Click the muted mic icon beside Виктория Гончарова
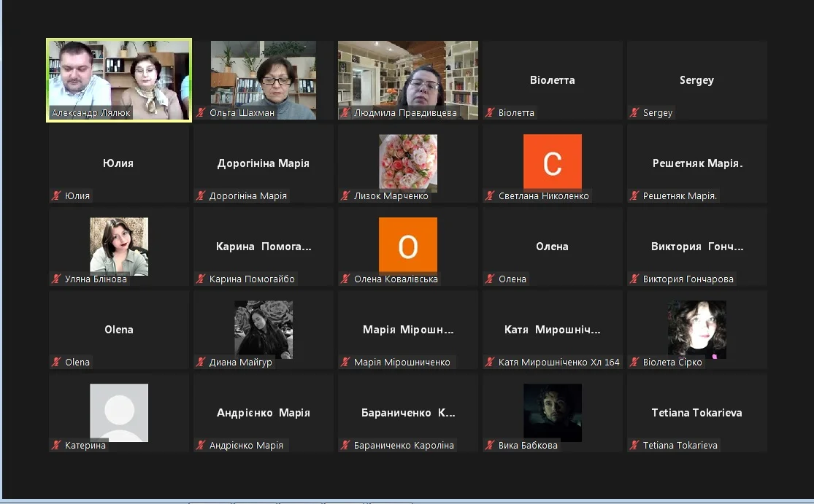Viewport: 814px width, 504px height. click(634, 279)
